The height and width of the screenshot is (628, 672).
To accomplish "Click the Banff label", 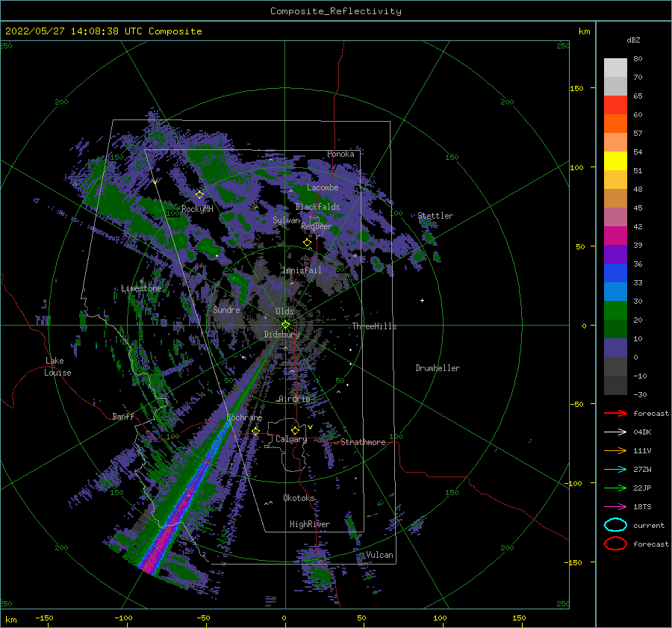I will click(x=123, y=416).
